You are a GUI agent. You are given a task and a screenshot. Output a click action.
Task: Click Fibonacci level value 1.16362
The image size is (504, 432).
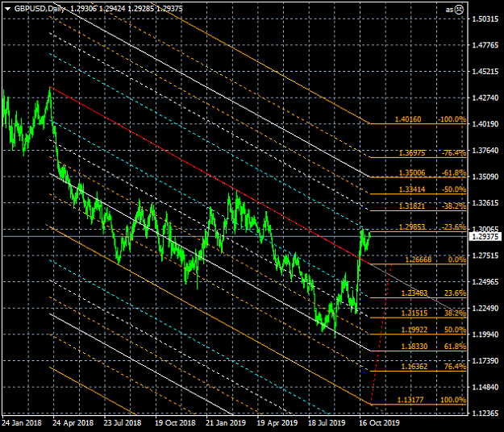coord(414,367)
